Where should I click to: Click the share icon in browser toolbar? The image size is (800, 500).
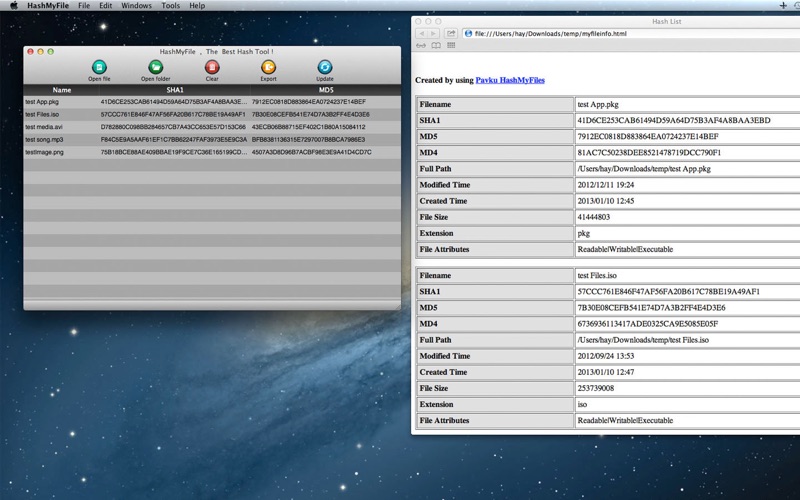coord(451,34)
